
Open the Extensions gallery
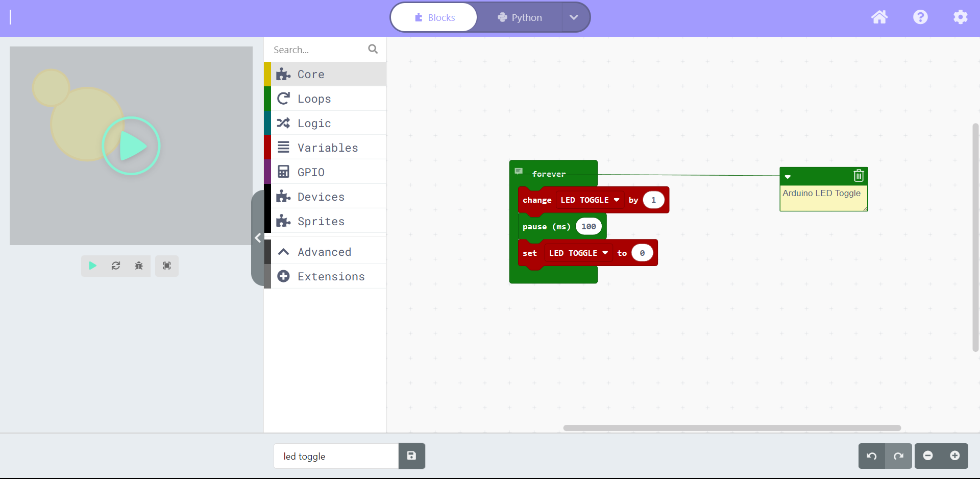click(331, 276)
